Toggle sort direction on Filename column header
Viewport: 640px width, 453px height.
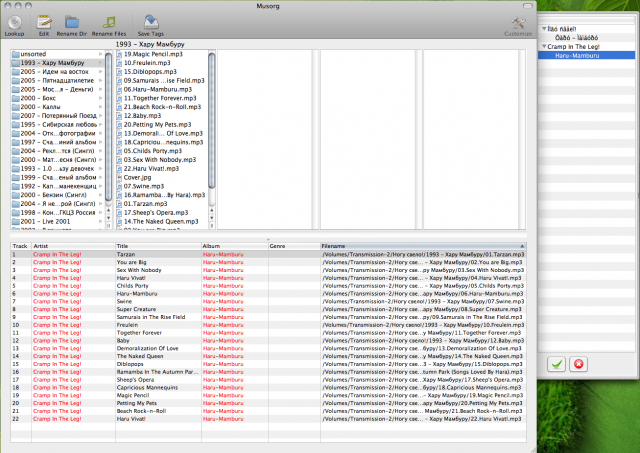pos(423,246)
